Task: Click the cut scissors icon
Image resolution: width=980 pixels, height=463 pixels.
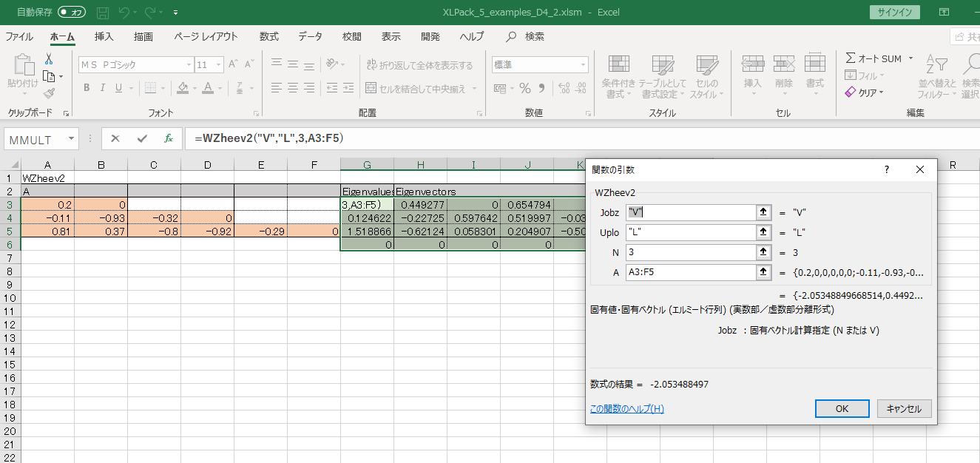Action: (x=49, y=59)
